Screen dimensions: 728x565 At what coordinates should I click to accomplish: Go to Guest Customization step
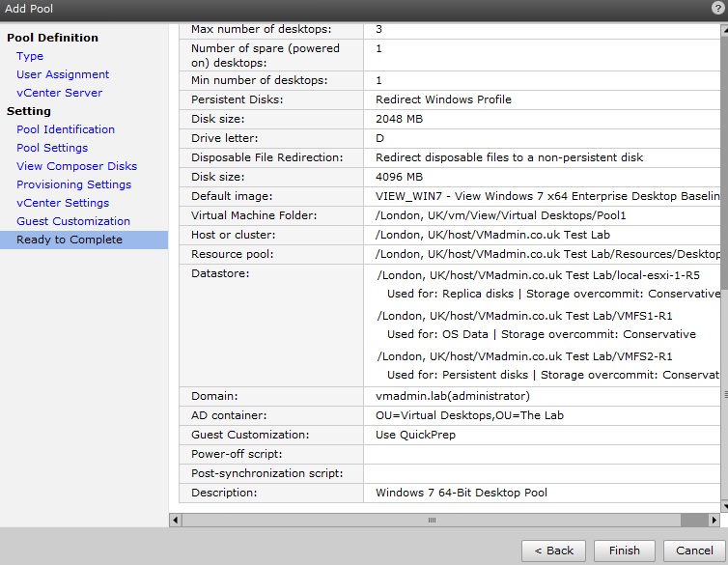73,221
